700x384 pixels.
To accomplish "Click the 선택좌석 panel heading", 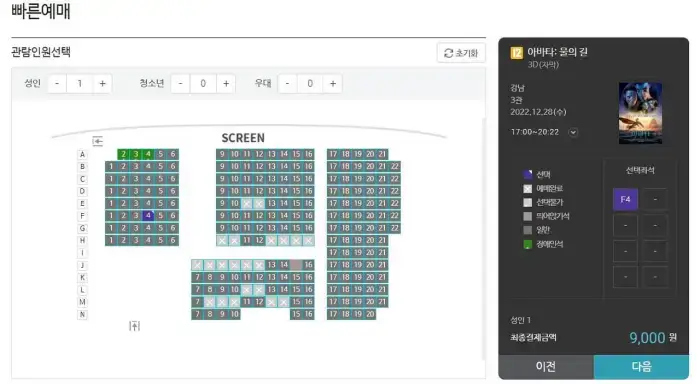I will (640, 170).
